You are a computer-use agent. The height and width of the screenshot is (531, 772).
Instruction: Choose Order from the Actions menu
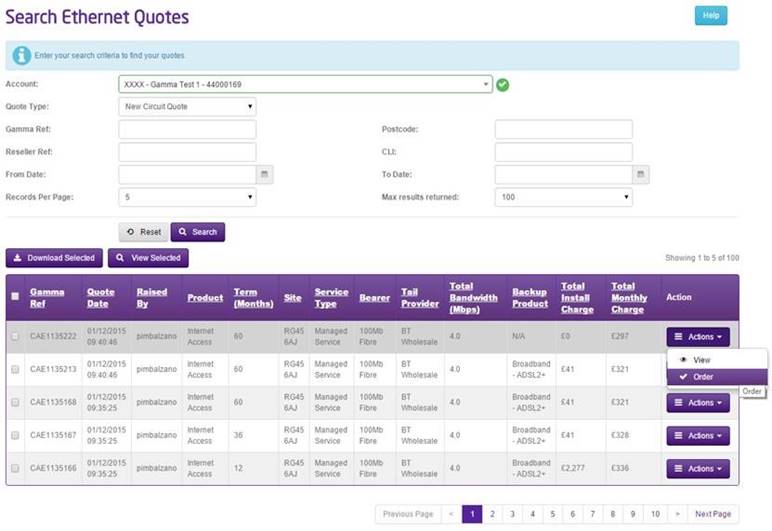[x=717, y=377]
